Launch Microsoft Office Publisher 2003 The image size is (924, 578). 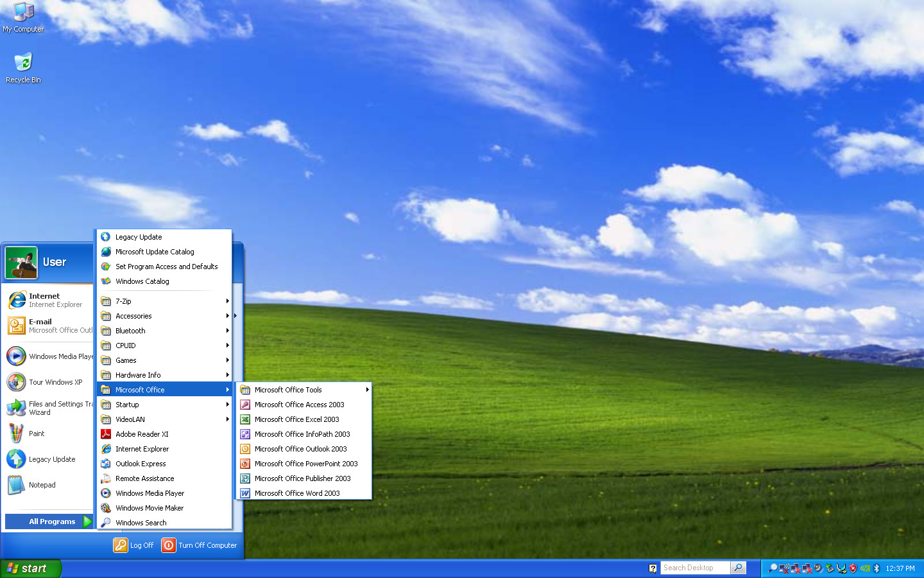(x=302, y=478)
